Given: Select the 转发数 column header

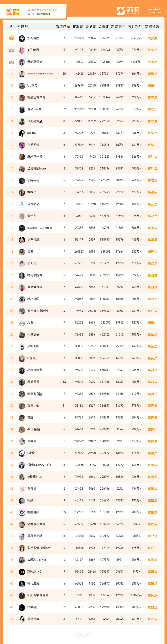Looking at the screenshot, I should 78,26.
